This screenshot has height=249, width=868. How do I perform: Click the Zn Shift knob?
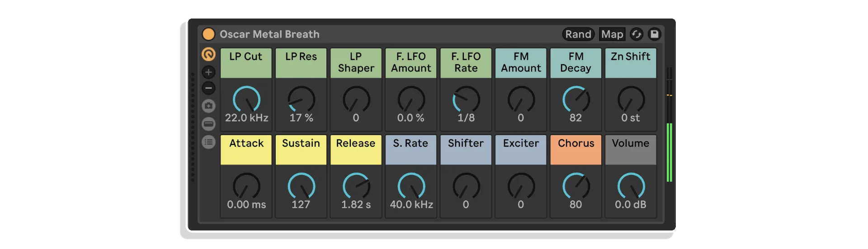coord(631,99)
